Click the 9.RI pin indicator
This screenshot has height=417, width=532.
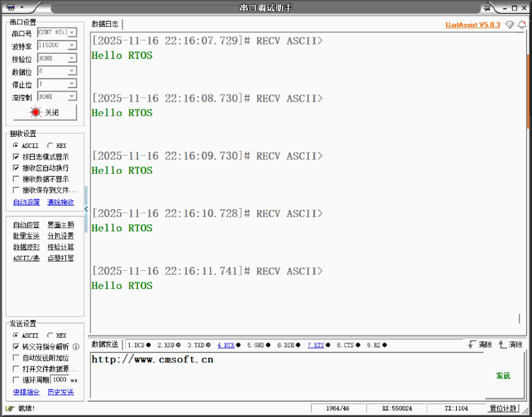click(377, 345)
